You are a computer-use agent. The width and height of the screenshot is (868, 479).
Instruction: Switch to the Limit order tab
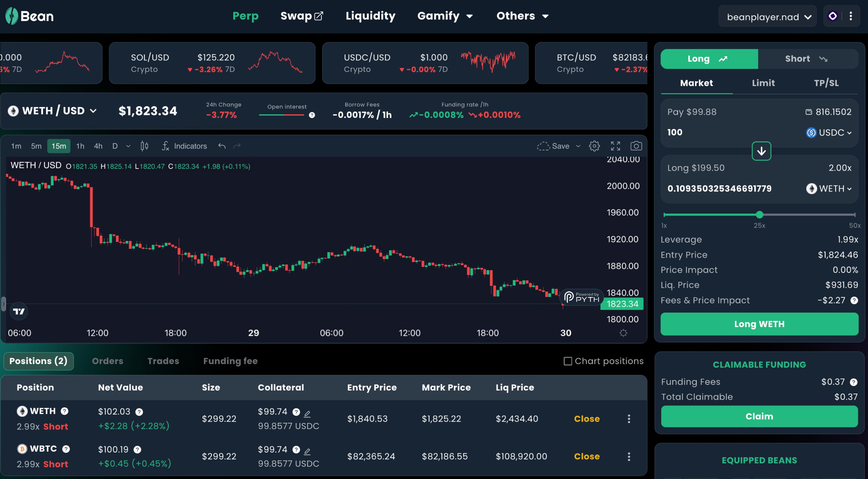point(763,83)
